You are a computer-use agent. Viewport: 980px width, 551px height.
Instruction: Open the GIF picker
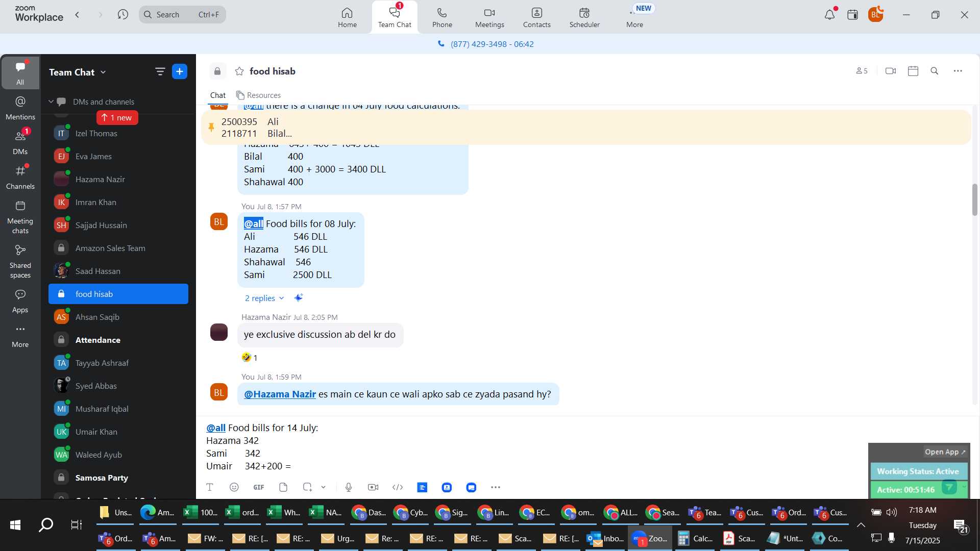click(x=259, y=487)
